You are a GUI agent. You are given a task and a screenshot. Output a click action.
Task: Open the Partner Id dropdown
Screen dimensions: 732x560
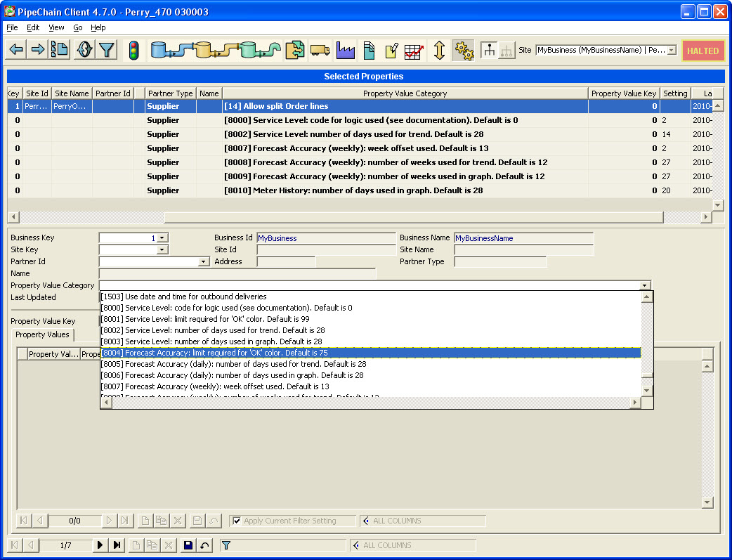pos(204,262)
